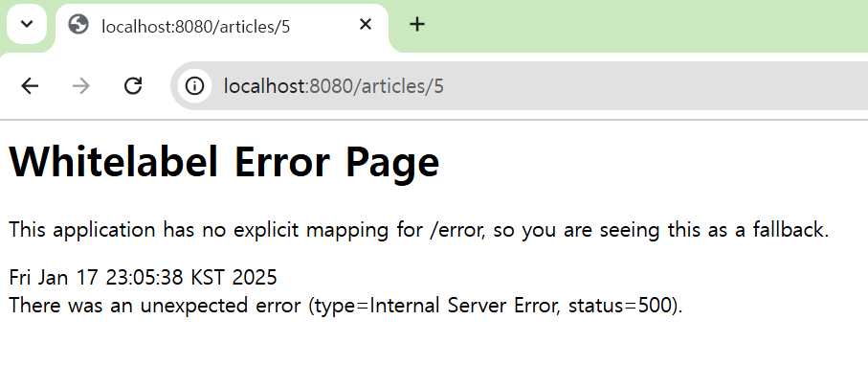Screen dimensions: 868x366
Task: Open a new tab with plus button
Action: pyautogui.click(x=417, y=24)
